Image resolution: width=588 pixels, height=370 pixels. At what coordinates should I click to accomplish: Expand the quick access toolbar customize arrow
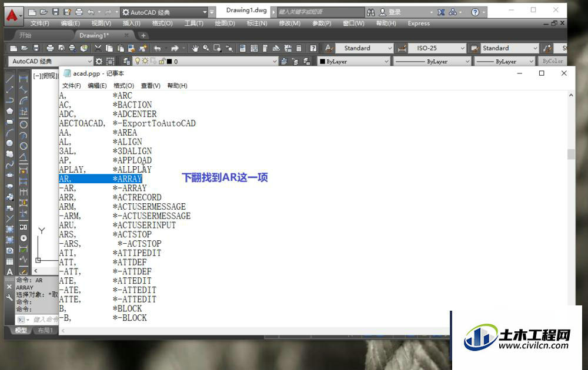212,12
